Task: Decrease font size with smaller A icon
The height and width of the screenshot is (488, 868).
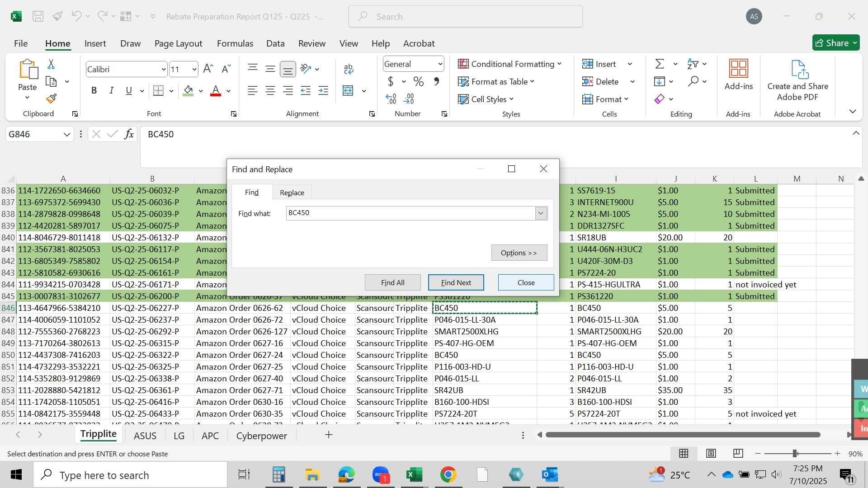Action: (x=226, y=69)
